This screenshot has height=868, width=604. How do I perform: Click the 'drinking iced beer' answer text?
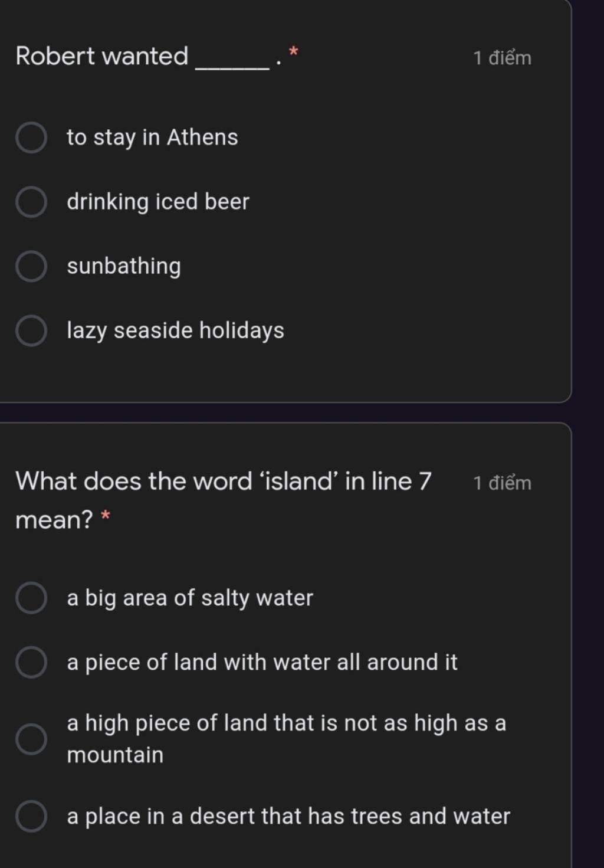158,202
